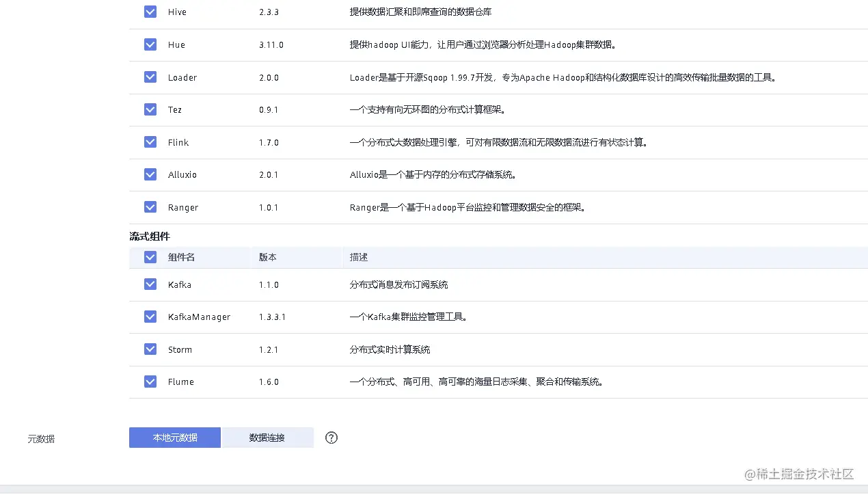This screenshot has width=868, height=495.
Task: Select the Alluxio component name
Action: (182, 175)
